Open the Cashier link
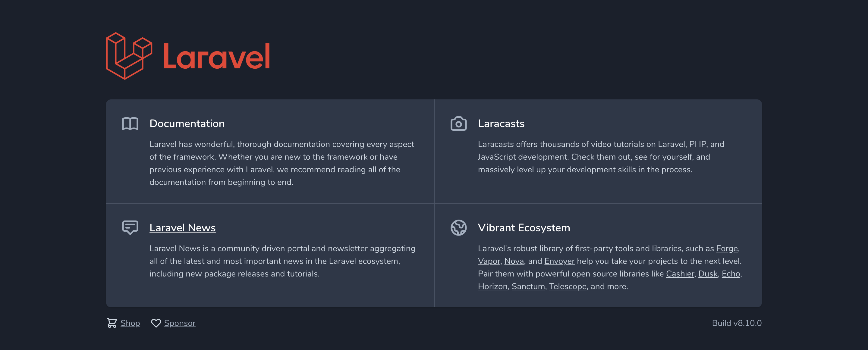The height and width of the screenshot is (350, 868). pyautogui.click(x=680, y=273)
